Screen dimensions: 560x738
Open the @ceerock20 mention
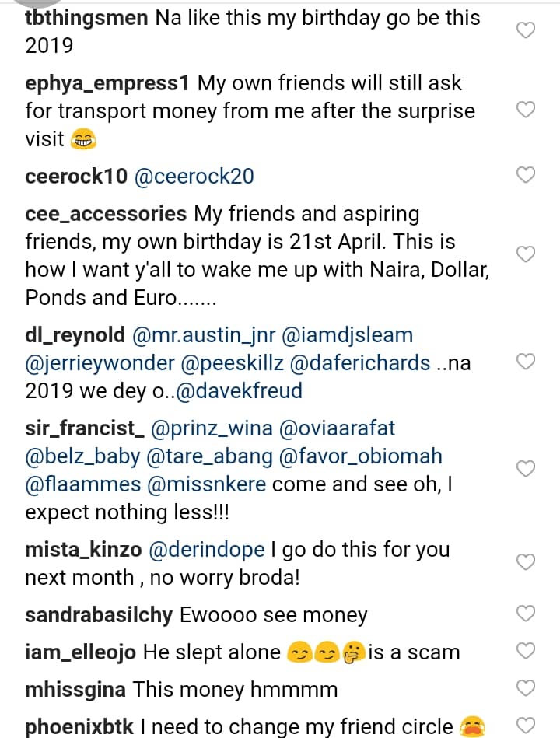pos(194,176)
